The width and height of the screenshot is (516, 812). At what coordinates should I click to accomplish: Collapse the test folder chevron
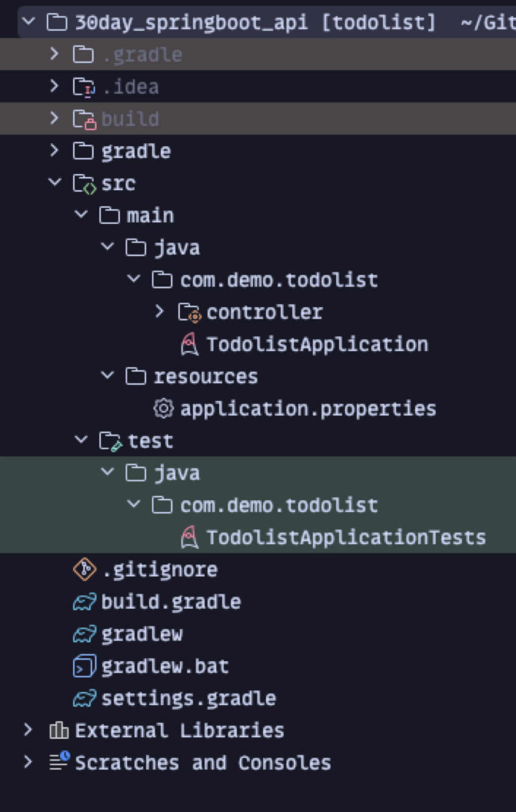click(x=81, y=440)
